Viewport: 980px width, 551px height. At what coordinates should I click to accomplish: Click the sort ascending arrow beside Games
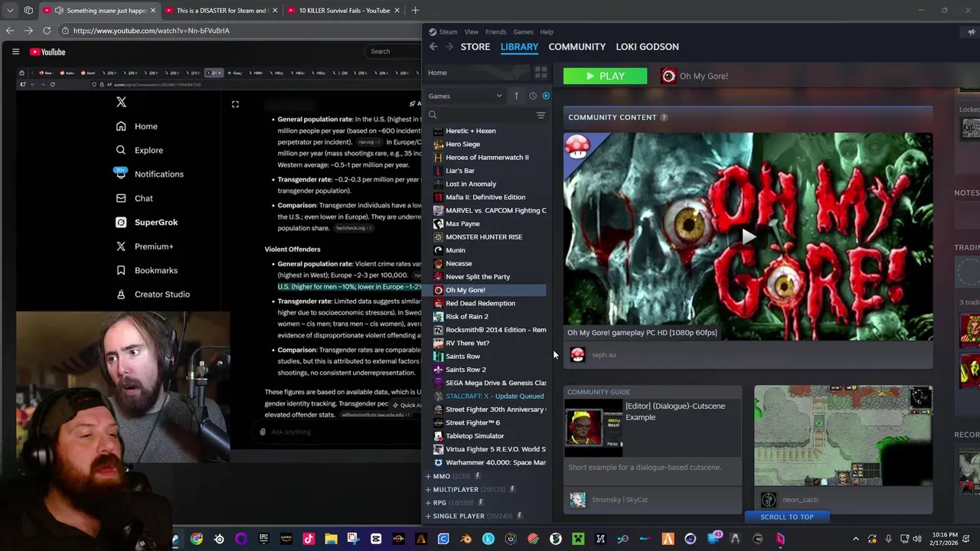click(516, 96)
